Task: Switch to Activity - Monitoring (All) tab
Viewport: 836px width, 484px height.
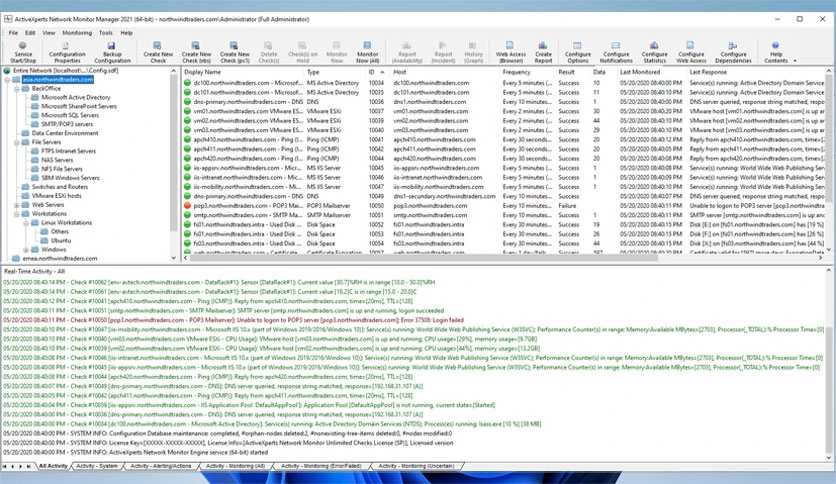Action: (235, 466)
